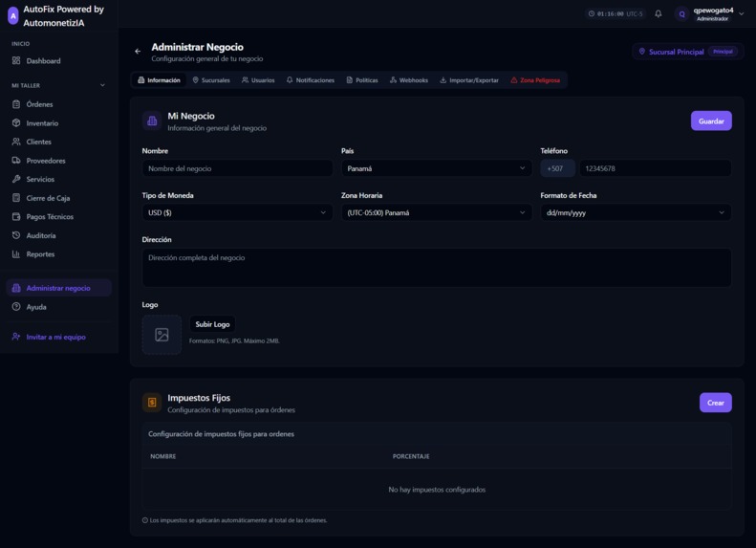Open the Formato de Fecha dropdown
756x548 pixels.
(x=636, y=212)
